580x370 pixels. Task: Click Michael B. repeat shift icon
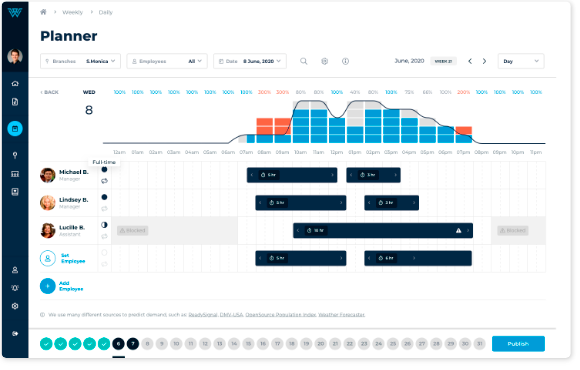[104, 181]
